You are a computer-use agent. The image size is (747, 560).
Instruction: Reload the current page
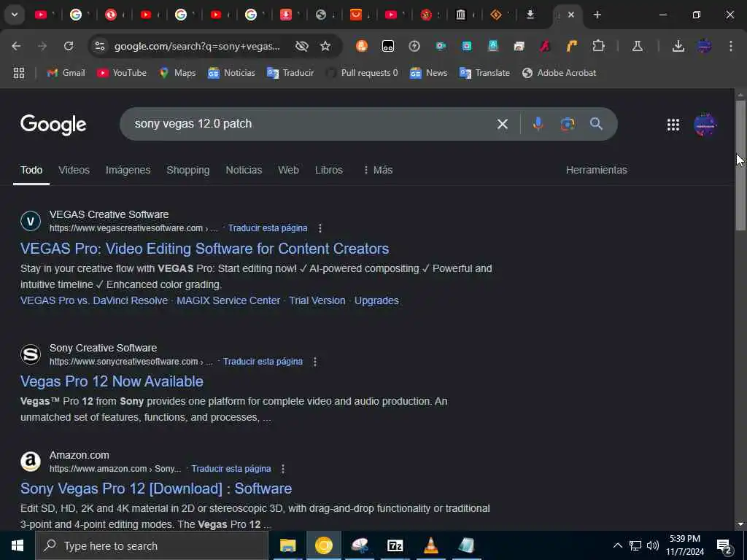(x=69, y=46)
